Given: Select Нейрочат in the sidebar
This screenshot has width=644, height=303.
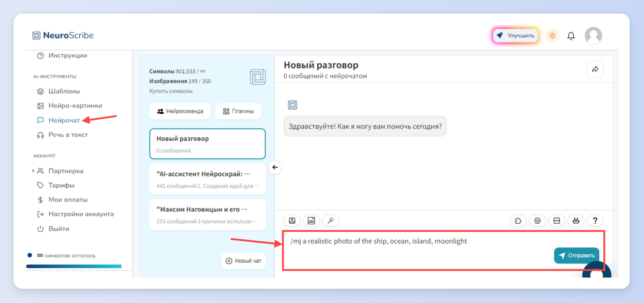Looking at the screenshot, I should point(58,120).
